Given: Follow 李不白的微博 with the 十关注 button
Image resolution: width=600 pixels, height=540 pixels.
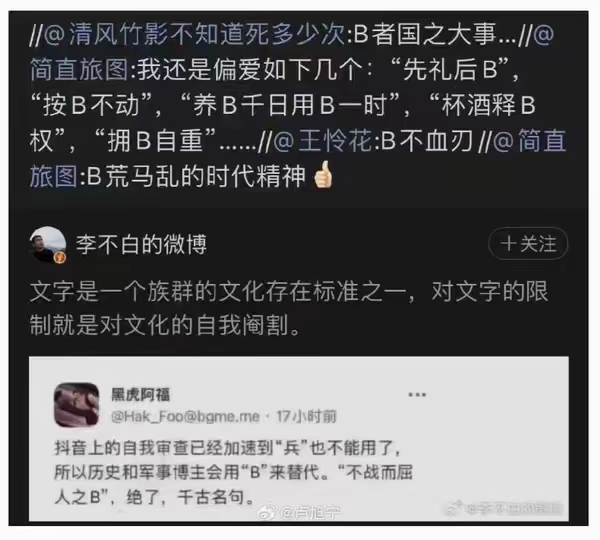Looking at the screenshot, I should tap(528, 243).
